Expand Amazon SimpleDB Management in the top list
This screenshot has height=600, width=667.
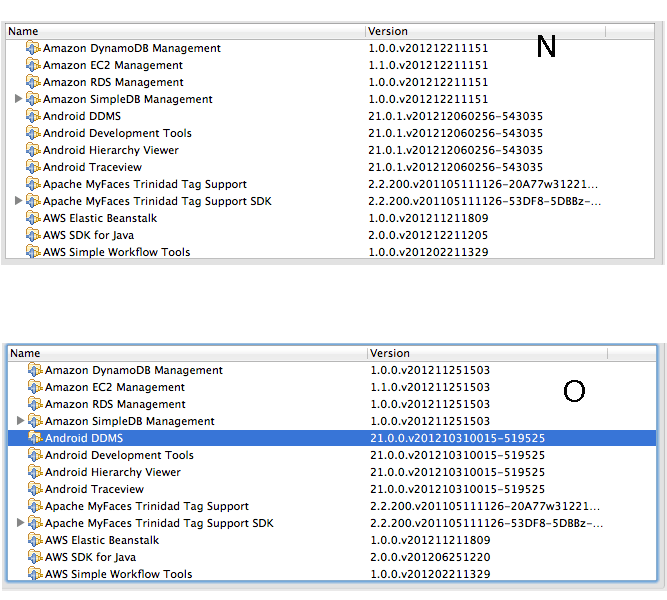click(x=18, y=99)
